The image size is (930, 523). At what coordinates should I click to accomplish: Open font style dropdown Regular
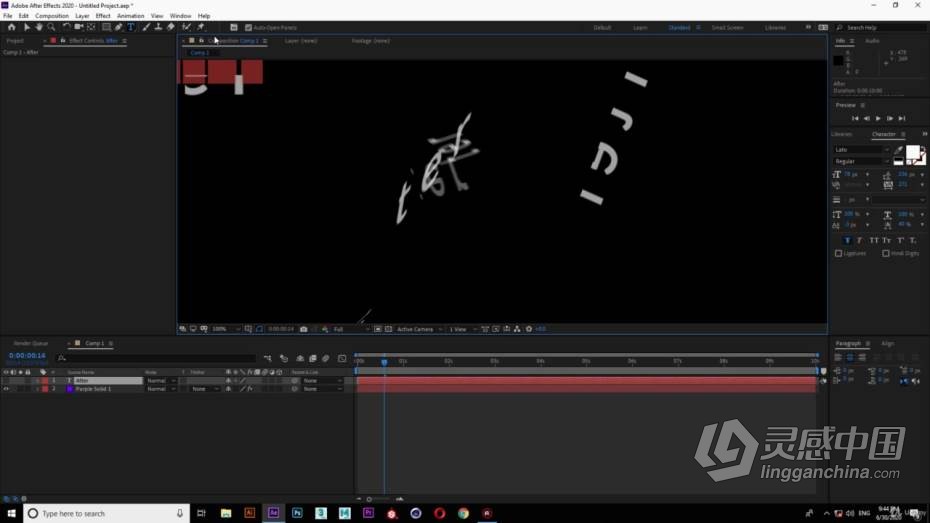coord(862,161)
